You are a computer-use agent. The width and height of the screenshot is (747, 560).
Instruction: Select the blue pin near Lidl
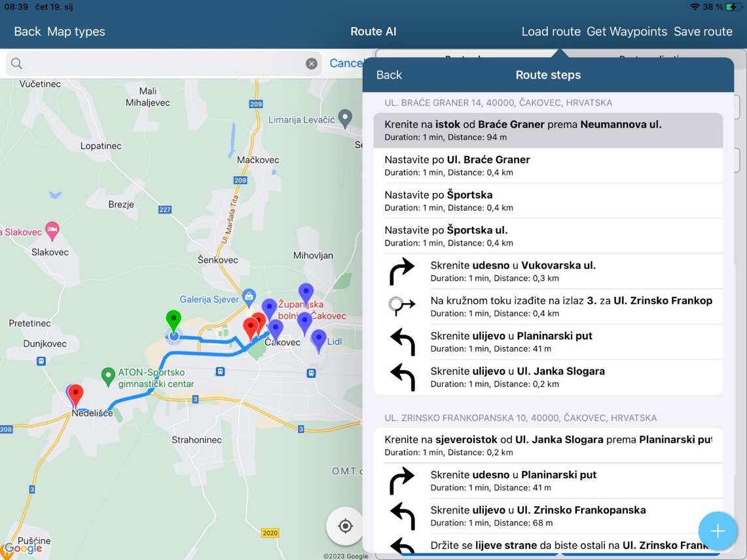click(x=319, y=339)
